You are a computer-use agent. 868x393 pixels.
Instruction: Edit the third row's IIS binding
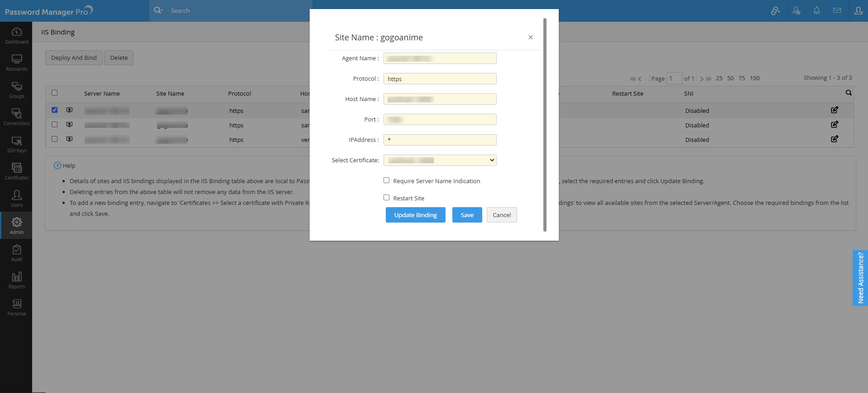pyautogui.click(x=834, y=139)
